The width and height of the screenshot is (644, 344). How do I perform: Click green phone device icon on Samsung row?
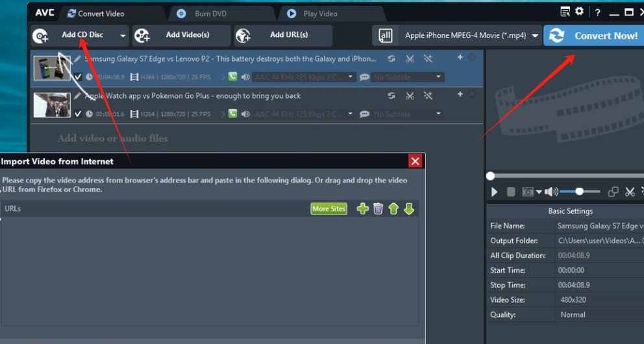click(233, 77)
